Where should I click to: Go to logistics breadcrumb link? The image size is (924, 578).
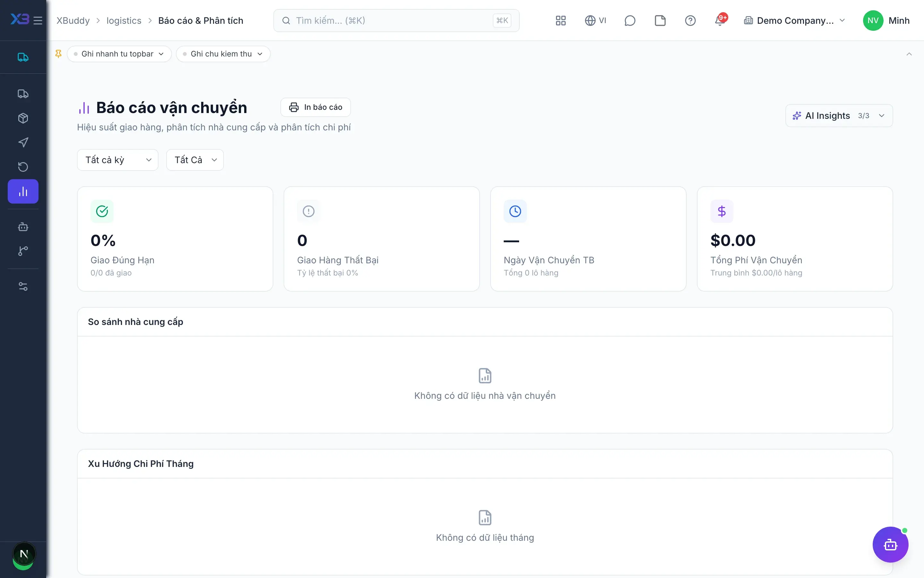pyautogui.click(x=124, y=20)
